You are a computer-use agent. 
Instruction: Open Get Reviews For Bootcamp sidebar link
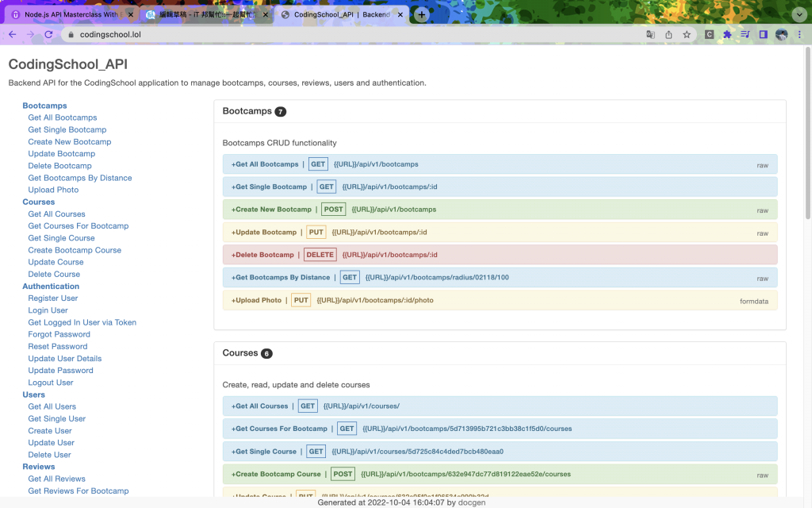coord(79,491)
